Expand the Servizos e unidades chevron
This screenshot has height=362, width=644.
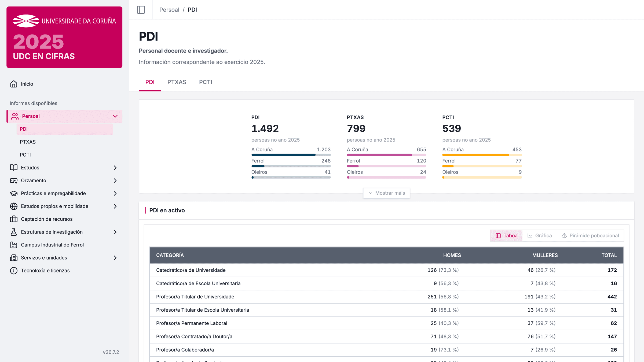115,258
